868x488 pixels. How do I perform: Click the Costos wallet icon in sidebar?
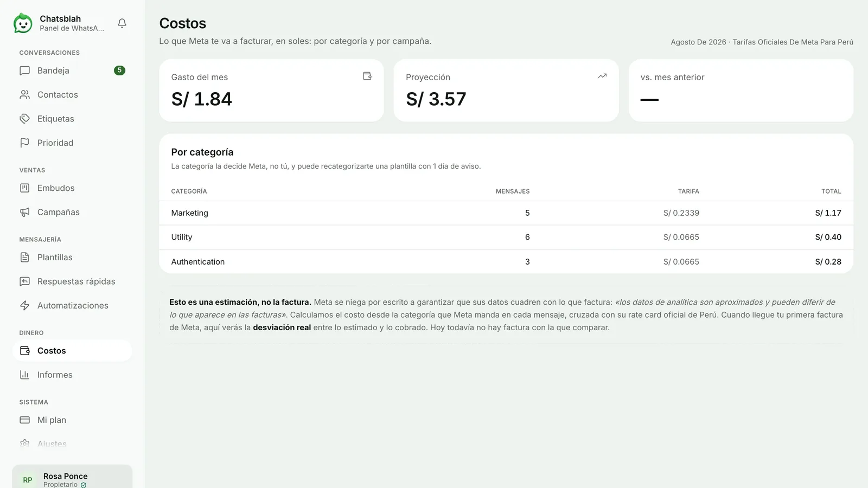click(25, 351)
